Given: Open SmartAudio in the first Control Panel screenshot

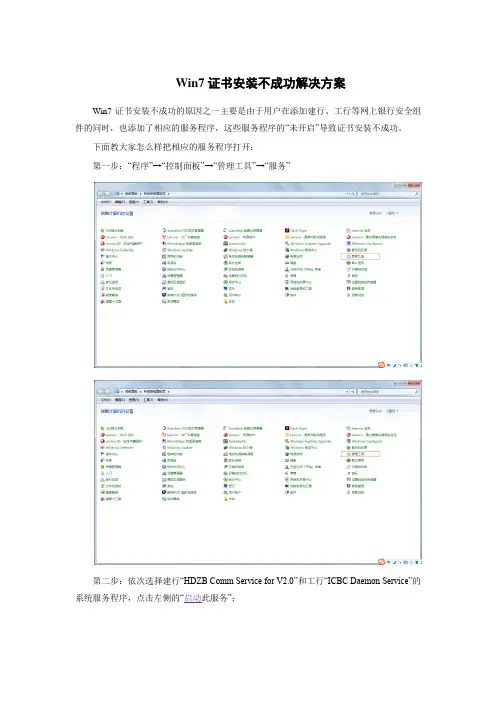Looking at the screenshot, I should click(235, 244).
